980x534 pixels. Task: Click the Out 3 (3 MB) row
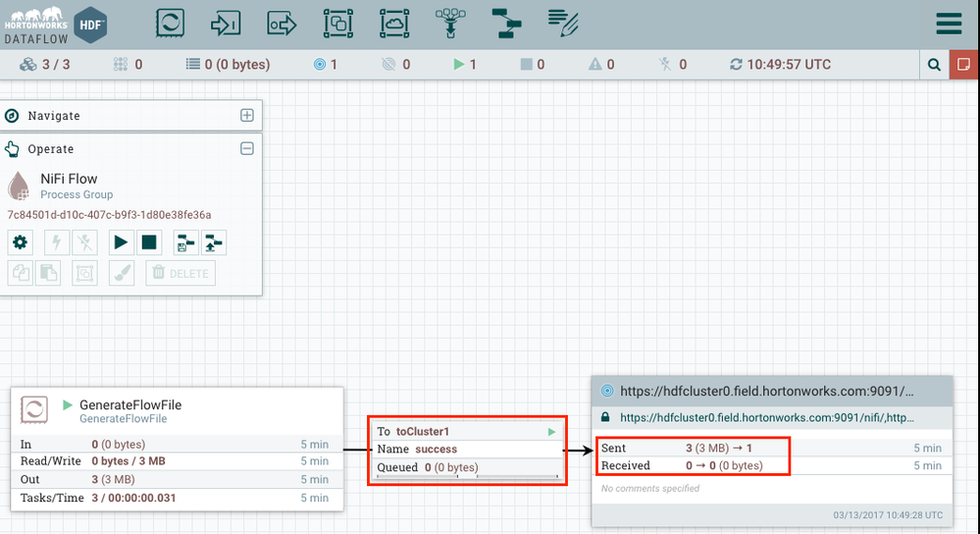point(177,480)
